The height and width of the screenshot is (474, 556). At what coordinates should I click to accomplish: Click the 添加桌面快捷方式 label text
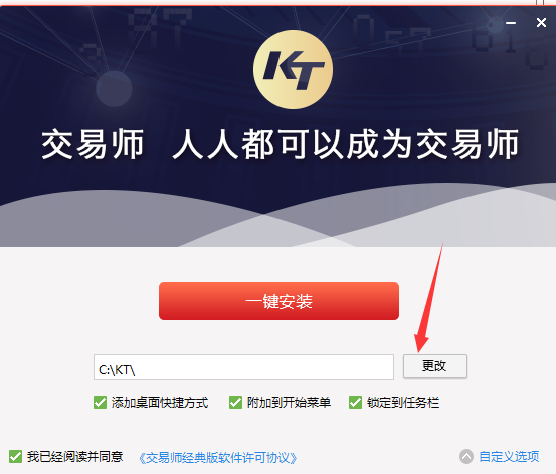160,403
